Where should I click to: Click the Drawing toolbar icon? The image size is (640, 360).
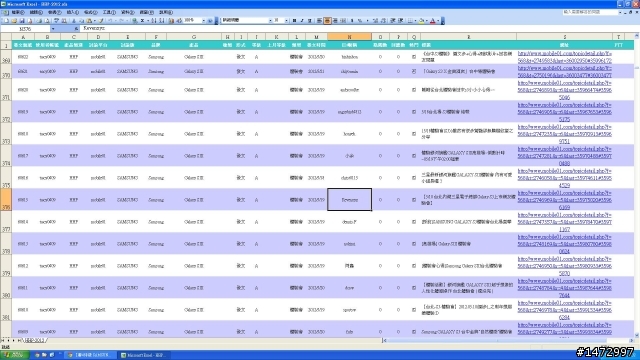(x=179, y=21)
